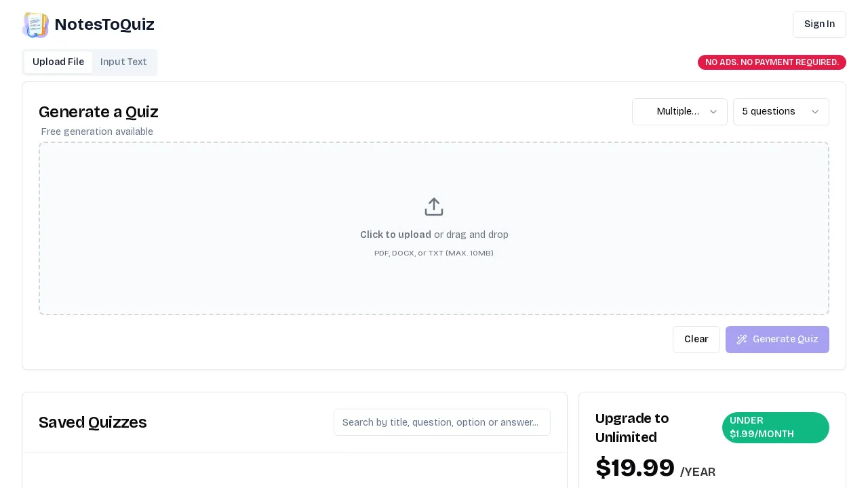
Task: Click the Generate Quiz button
Action: (777, 340)
